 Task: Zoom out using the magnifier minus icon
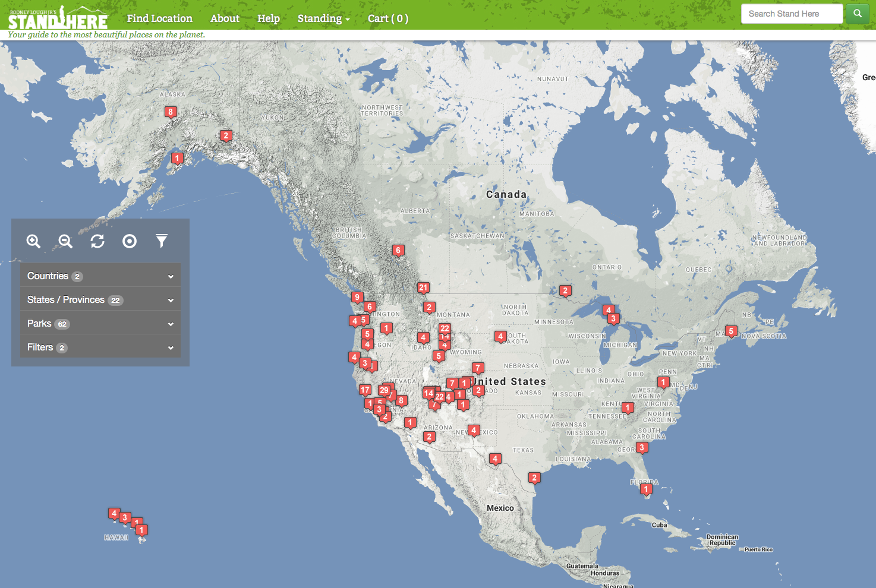point(65,241)
